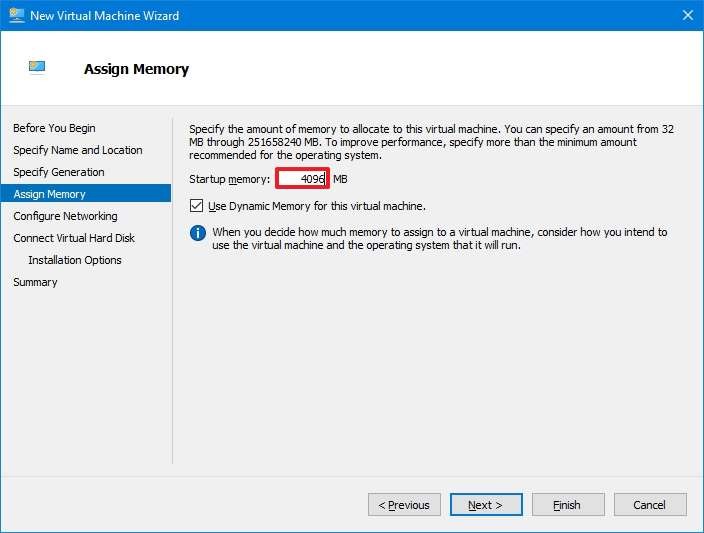This screenshot has width=704, height=533.
Task: Click 'New Virtual Machine Wizard' title text
Action: point(105,16)
